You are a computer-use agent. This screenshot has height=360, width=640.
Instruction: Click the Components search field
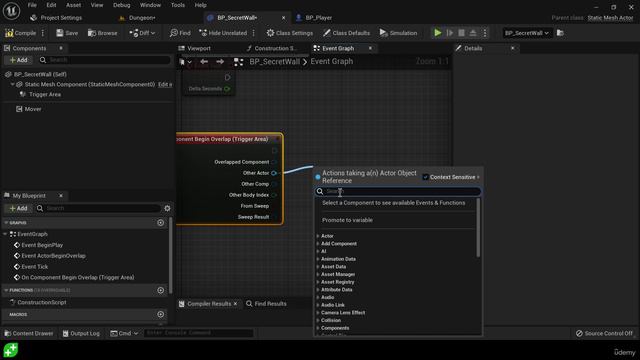pyautogui.click(x=104, y=60)
